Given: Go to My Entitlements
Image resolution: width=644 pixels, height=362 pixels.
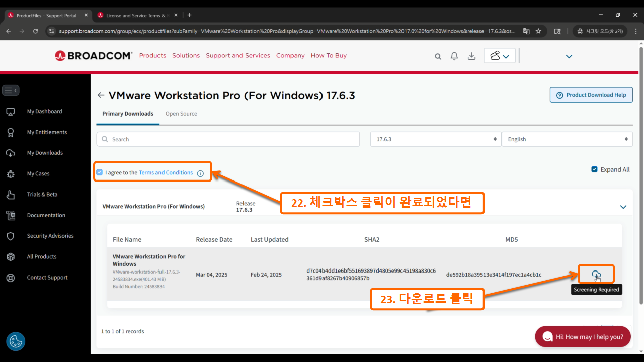Looking at the screenshot, I should click(x=47, y=132).
